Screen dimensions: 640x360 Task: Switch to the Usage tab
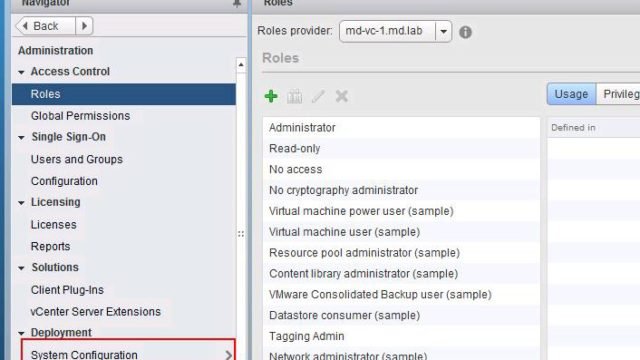(x=571, y=94)
